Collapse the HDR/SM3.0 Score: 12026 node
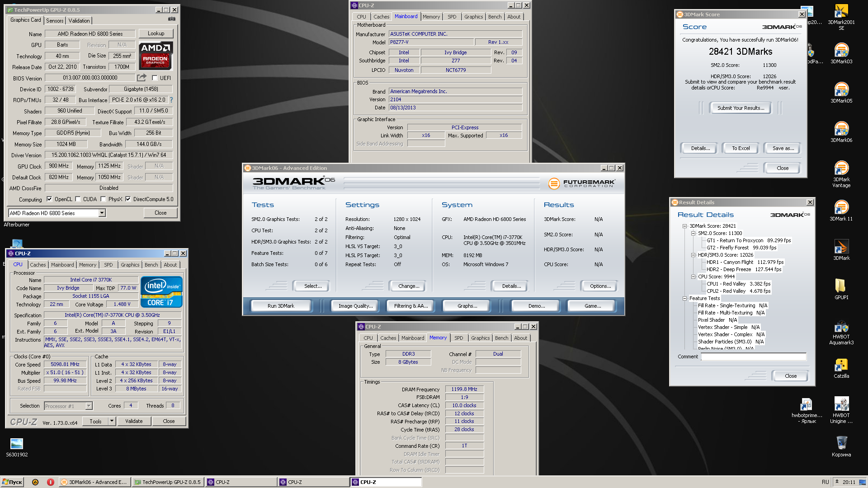The image size is (868, 488). tap(693, 255)
